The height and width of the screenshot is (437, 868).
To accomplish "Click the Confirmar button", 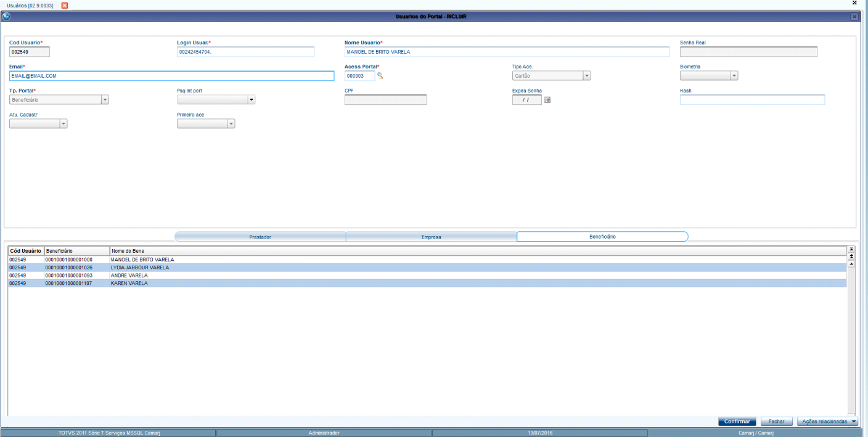I will [x=737, y=422].
